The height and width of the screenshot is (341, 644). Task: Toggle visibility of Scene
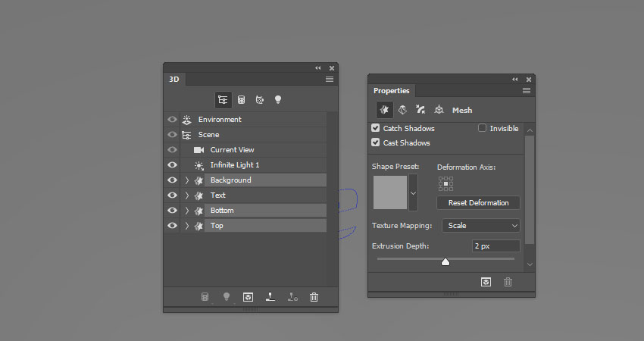click(172, 135)
